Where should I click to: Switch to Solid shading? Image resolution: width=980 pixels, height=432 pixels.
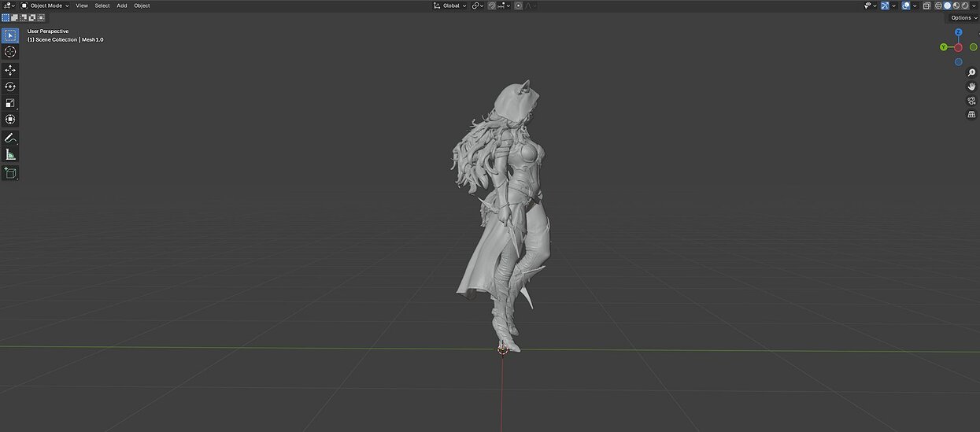pos(947,6)
